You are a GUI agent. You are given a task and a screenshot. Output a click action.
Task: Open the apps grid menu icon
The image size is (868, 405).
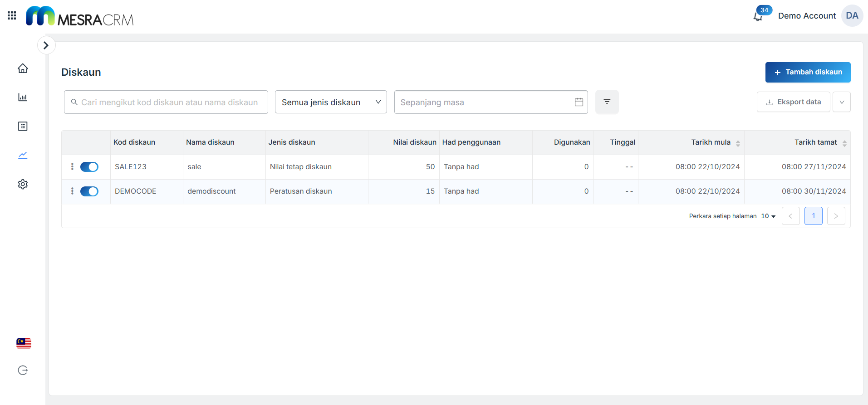click(x=12, y=16)
